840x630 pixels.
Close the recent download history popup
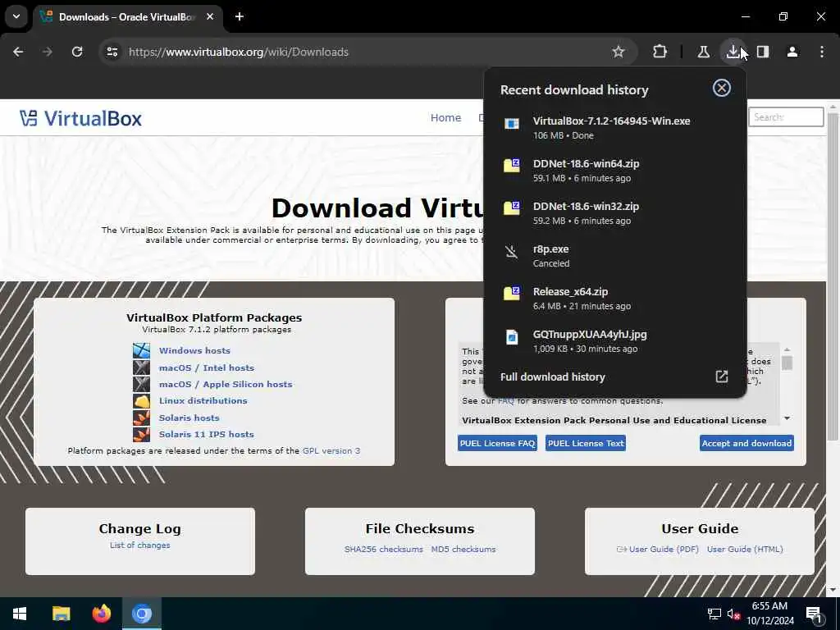pos(722,88)
